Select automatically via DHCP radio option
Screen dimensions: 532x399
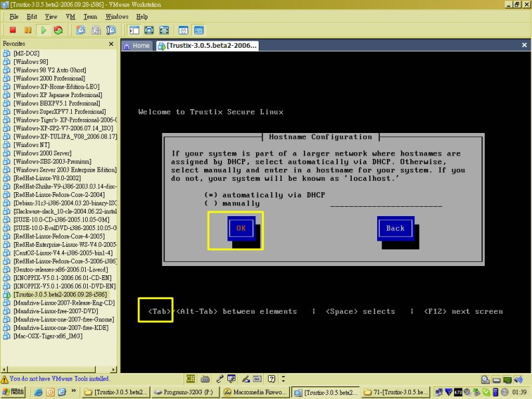point(265,195)
